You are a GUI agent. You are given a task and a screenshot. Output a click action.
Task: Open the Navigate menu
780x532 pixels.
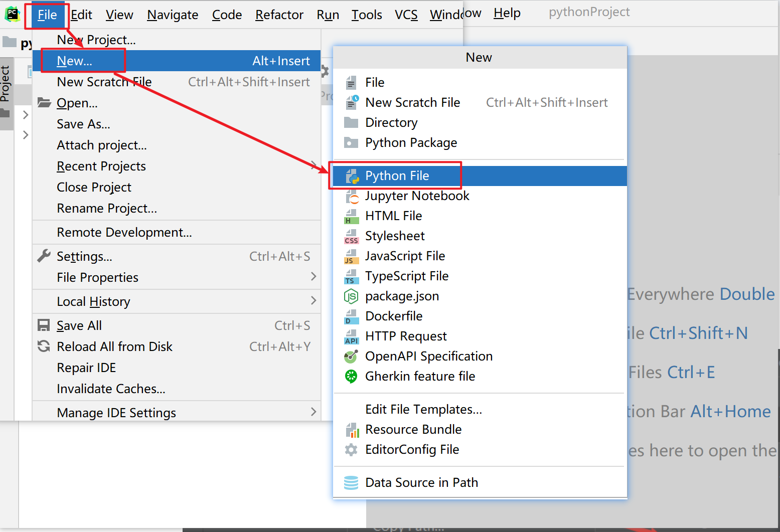pyautogui.click(x=173, y=15)
